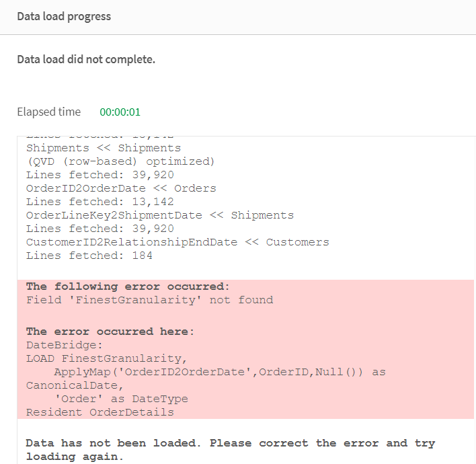This screenshot has width=476, height=464.
Task: Select the "Resident OrderDetails" script line
Action: 100,412
